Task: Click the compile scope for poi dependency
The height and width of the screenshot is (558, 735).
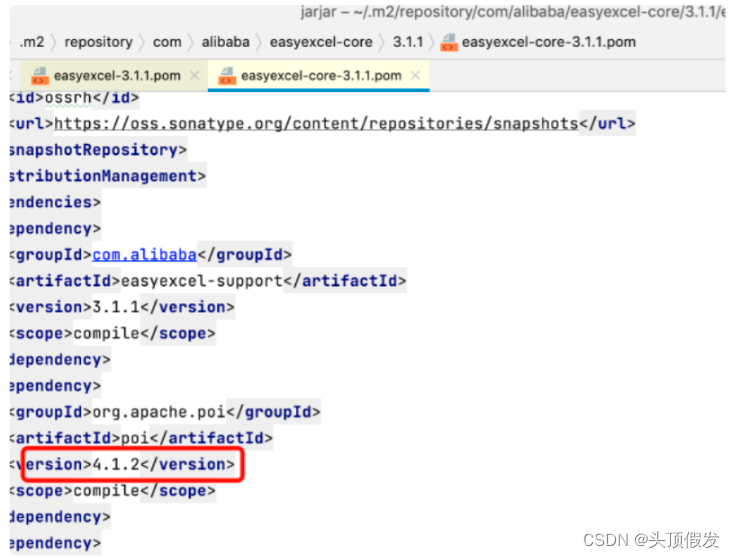Action: [x=106, y=490]
